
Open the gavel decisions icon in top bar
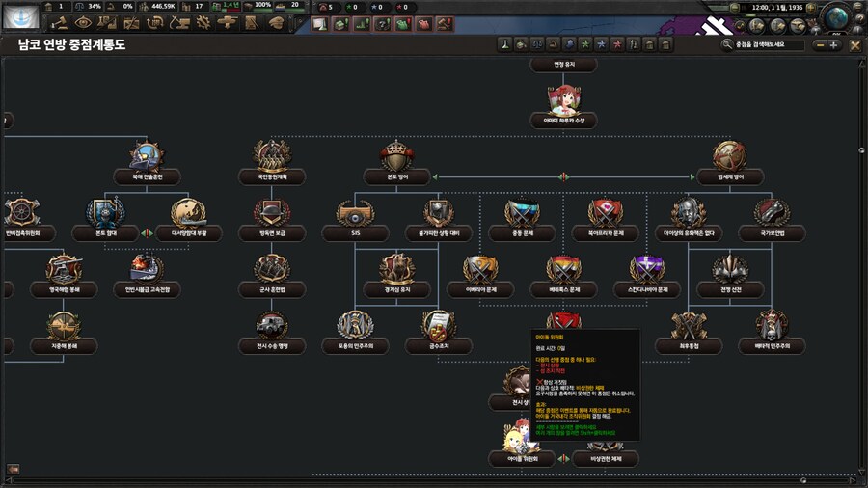59,22
